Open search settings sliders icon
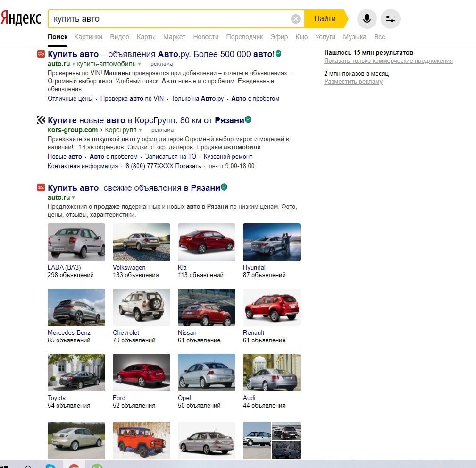The width and height of the screenshot is (476, 468). point(390,19)
